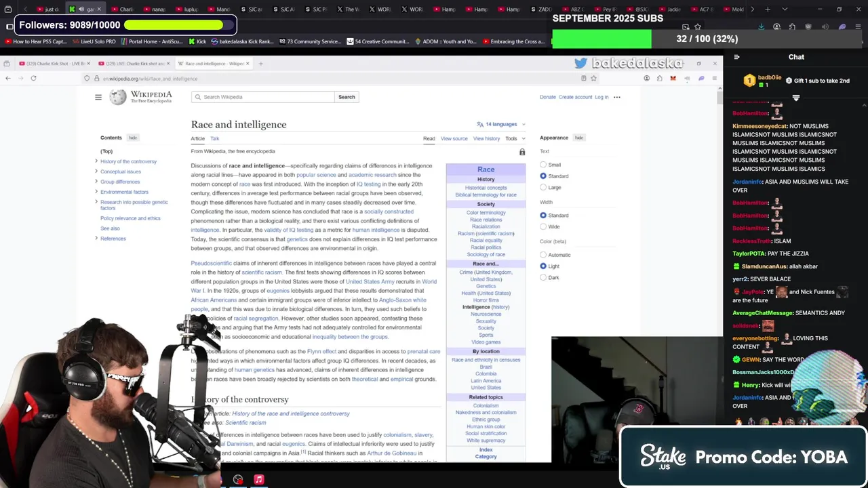The width and height of the screenshot is (868, 488).
Task: Click the speaker extension icon in toolbar
Action: (x=687, y=79)
